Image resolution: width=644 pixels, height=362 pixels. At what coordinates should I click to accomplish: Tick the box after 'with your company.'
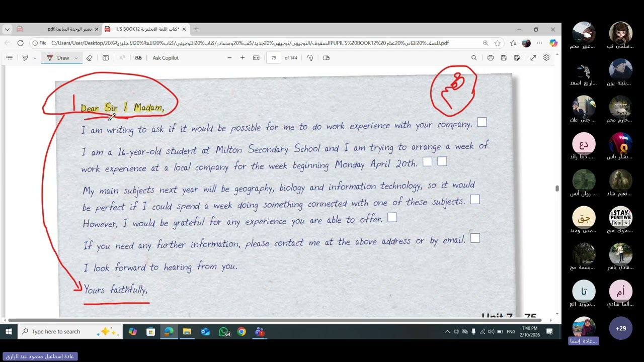tap(482, 122)
